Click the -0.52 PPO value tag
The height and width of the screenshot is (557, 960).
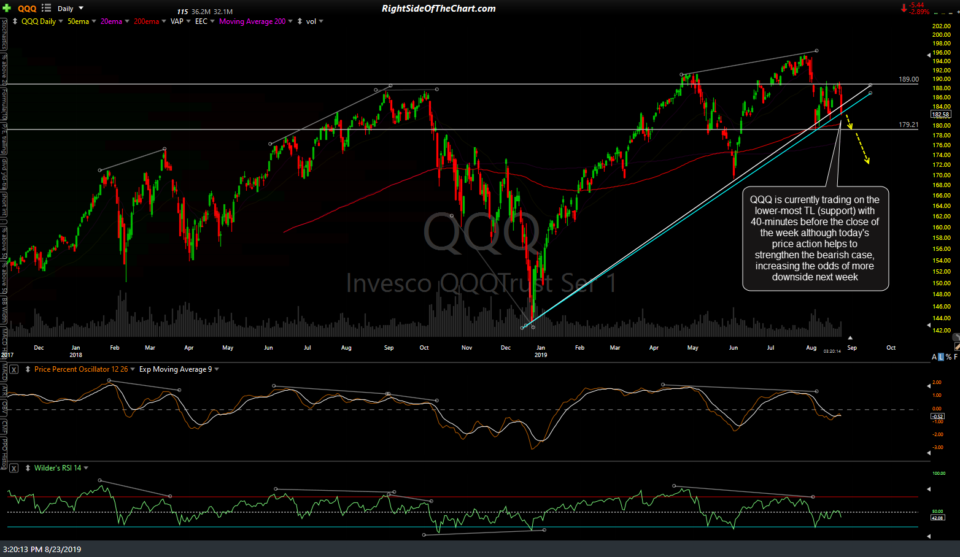(937, 416)
